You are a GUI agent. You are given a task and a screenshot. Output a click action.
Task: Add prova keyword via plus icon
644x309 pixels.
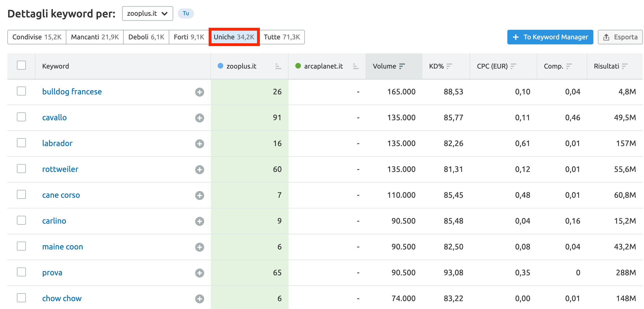pyautogui.click(x=200, y=273)
